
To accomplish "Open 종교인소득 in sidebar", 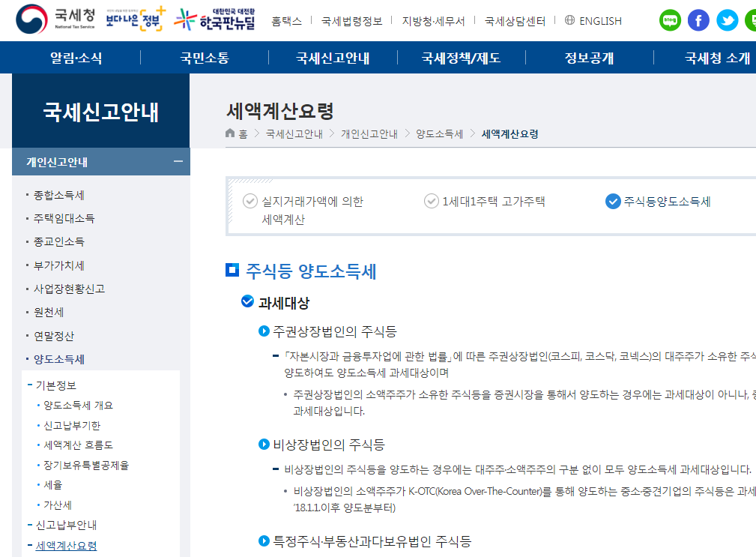I will [59, 241].
